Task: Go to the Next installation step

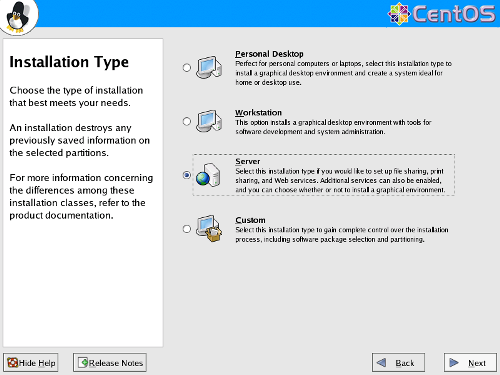Action: [470, 362]
